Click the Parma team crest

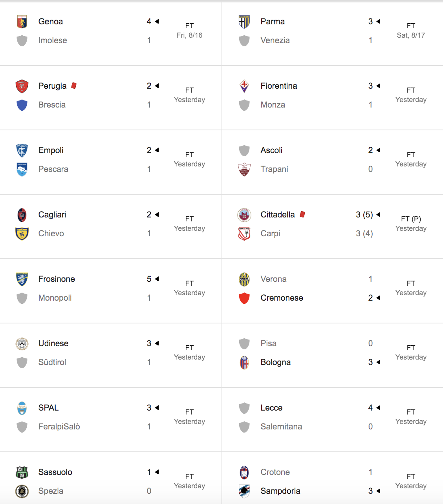(x=244, y=22)
